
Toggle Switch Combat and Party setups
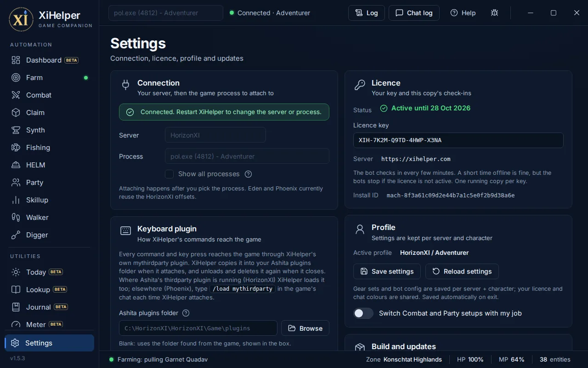[363, 313]
